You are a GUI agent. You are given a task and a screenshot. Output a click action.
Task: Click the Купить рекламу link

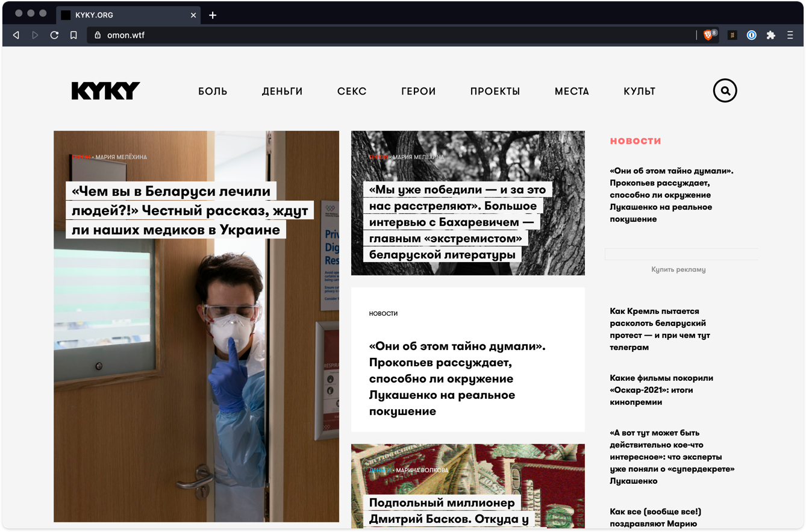(678, 269)
